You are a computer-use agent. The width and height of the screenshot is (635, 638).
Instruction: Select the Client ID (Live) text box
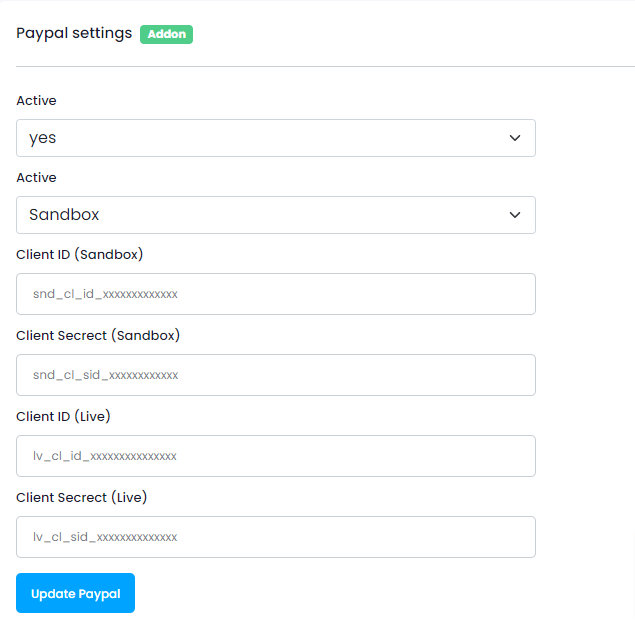275,456
